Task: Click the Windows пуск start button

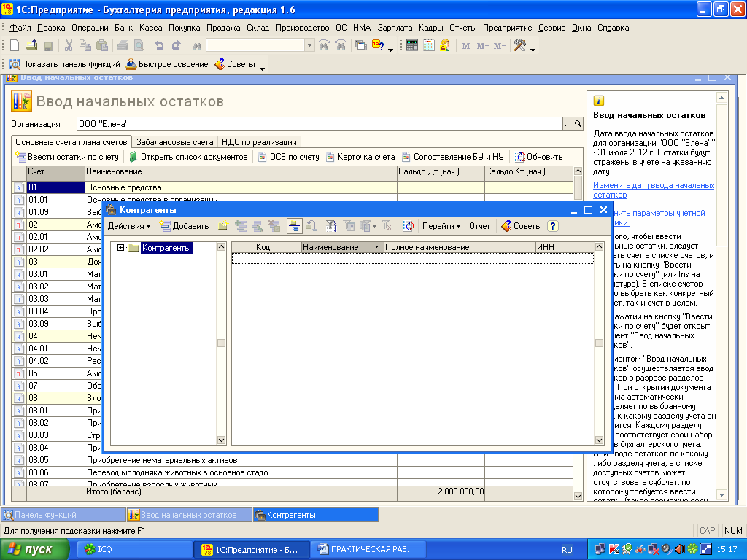Action: point(34,550)
